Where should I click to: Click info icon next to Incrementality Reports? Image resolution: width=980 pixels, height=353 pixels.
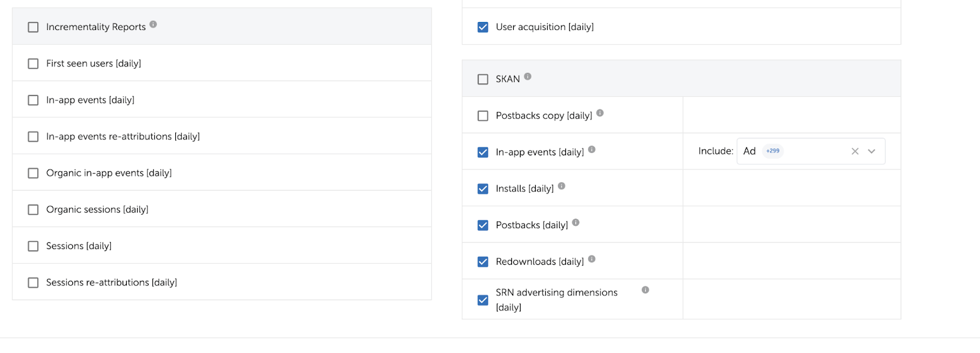click(x=153, y=24)
